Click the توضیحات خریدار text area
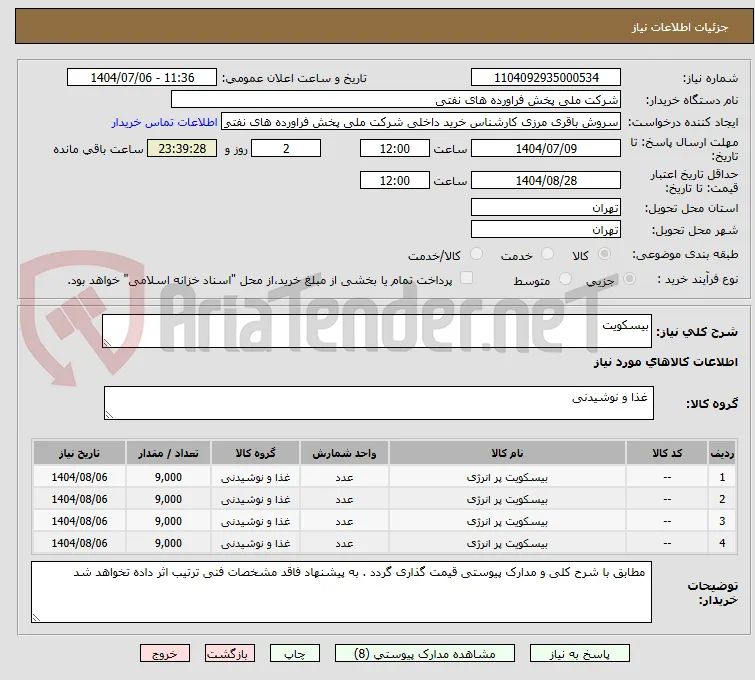Viewport: 755px width, 680px height. tap(341, 592)
